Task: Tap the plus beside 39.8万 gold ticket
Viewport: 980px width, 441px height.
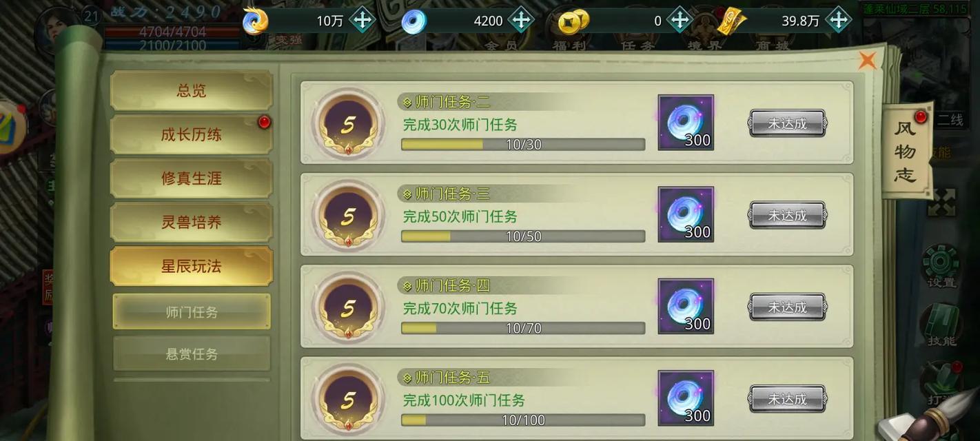Action: (838, 20)
